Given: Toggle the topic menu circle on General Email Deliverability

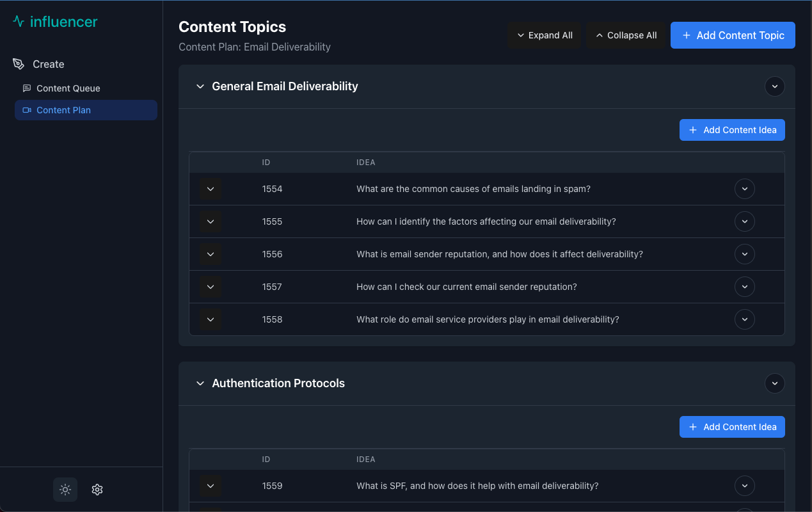Looking at the screenshot, I should [x=775, y=86].
